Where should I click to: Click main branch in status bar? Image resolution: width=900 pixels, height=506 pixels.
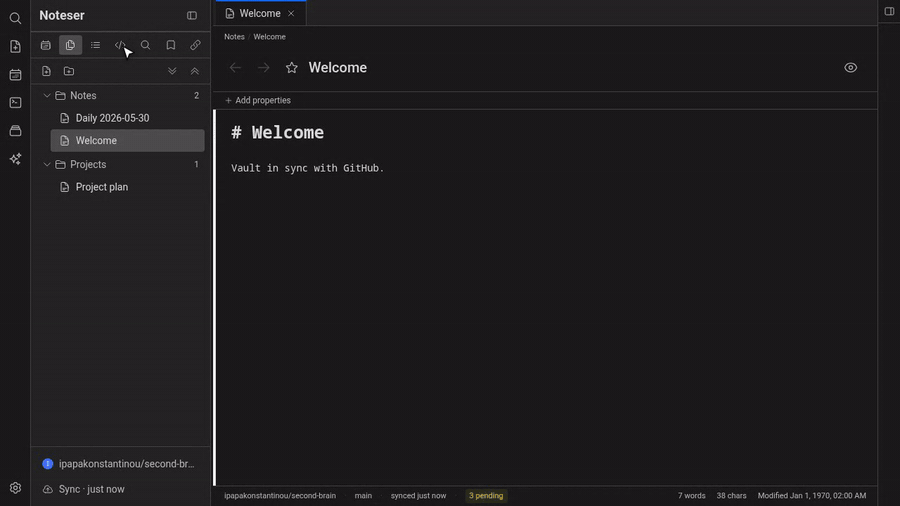tap(363, 496)
